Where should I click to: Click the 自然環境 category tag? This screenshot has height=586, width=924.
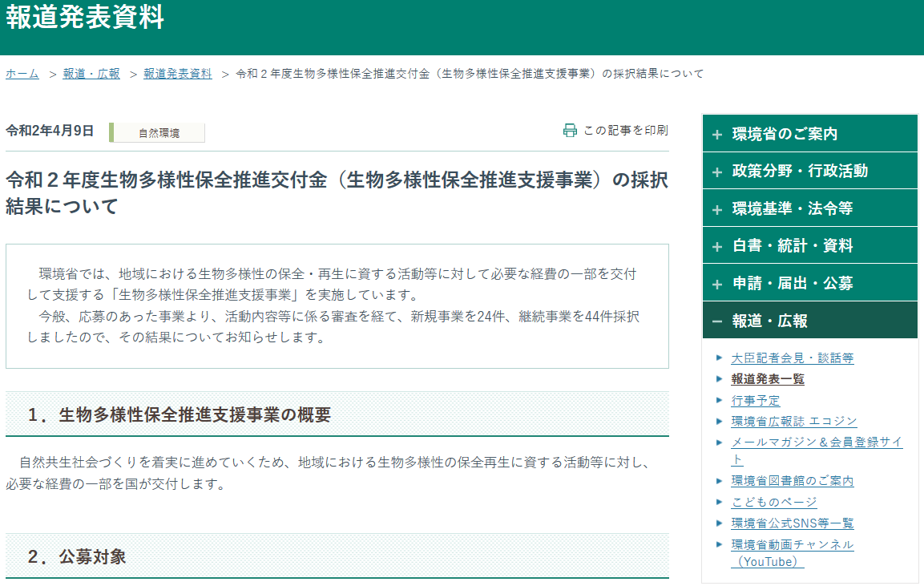159,133
